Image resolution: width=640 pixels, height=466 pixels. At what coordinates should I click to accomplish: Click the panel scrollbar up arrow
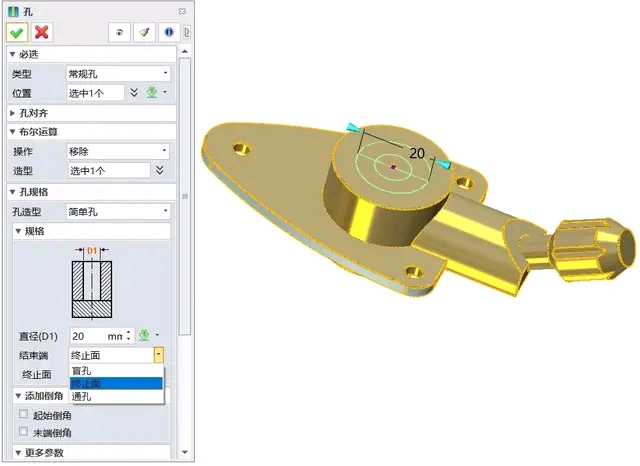[185, 51]
